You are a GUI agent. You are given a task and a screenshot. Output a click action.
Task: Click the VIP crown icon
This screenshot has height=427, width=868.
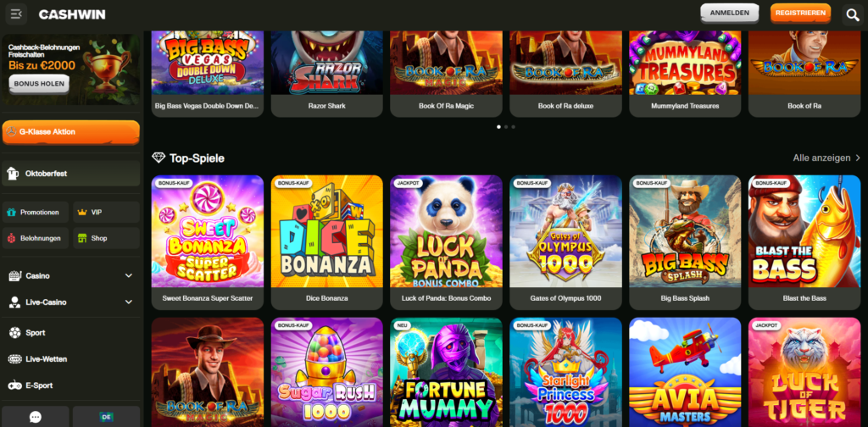tap(82, 212)
